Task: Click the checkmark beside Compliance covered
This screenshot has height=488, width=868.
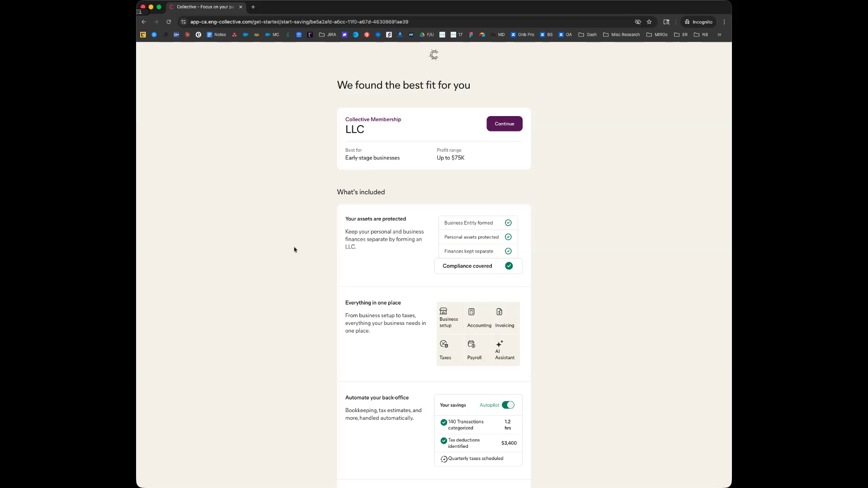Action: 509,266
